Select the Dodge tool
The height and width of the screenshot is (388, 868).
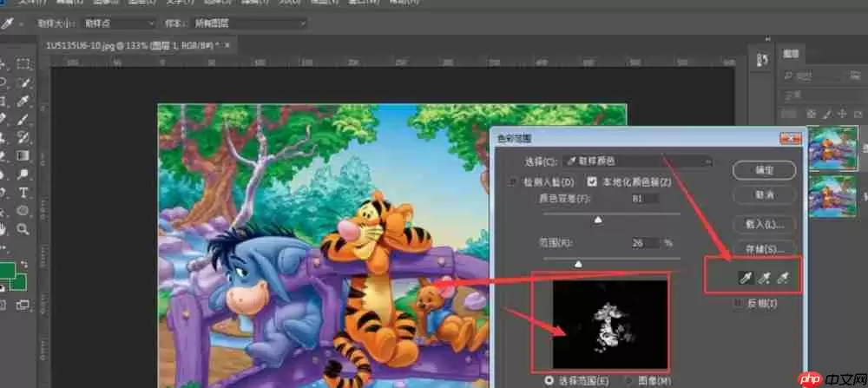click(x=23, y=174)
